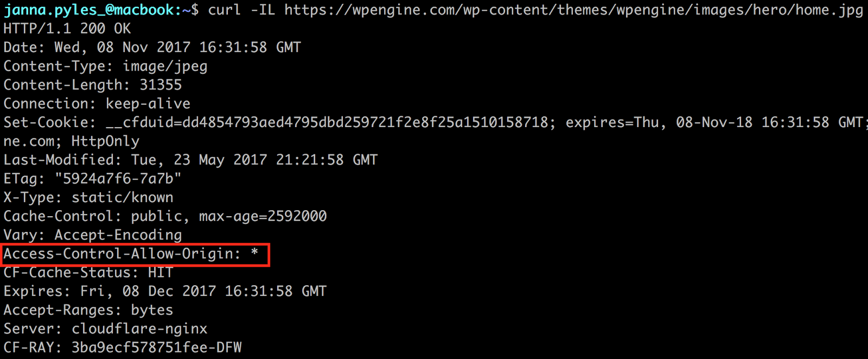868x359 pixels.
Task: Click the Cache-Control max-age=2592000 text
Action: point(263,216)
